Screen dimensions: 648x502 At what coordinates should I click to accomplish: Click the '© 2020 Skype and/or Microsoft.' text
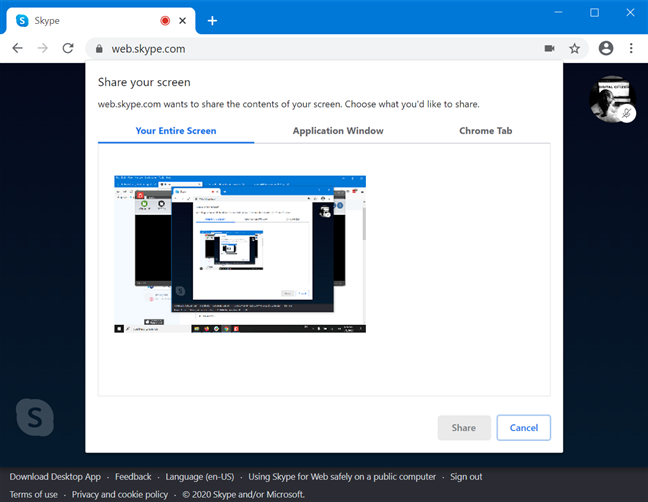click(x=243, y=495)
